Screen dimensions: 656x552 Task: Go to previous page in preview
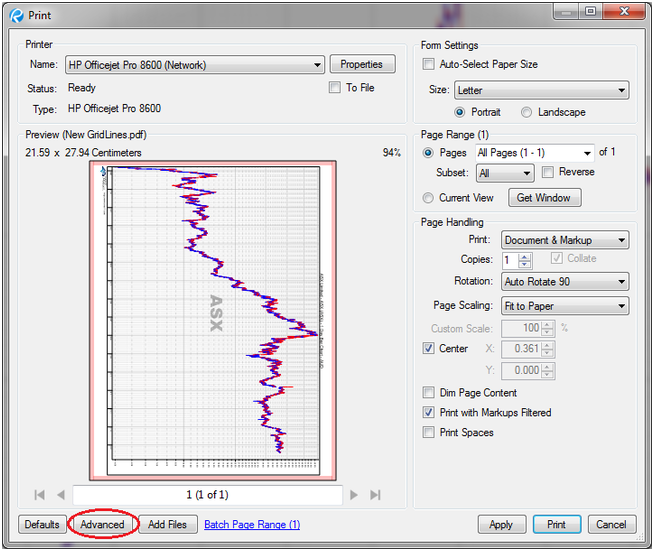coord(60,495)
